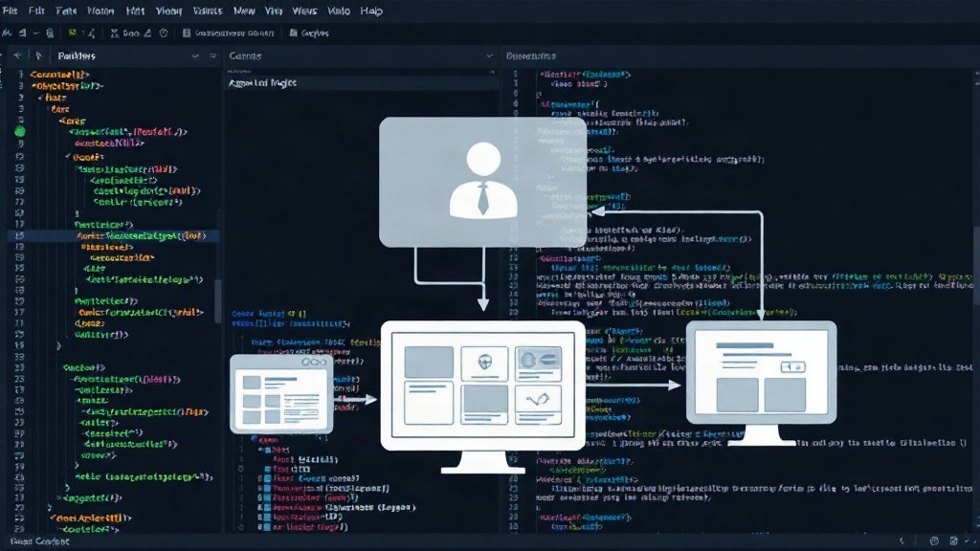
Task: Select the Canvas panel title tab
Action: point(245,55)
